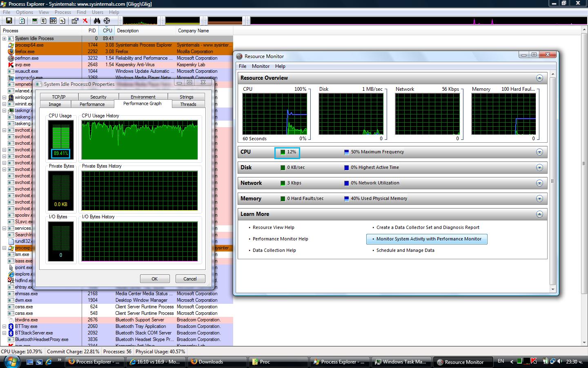Toggle the Show Lower Pane toolbar icon
588x368 pixels.
53,20
